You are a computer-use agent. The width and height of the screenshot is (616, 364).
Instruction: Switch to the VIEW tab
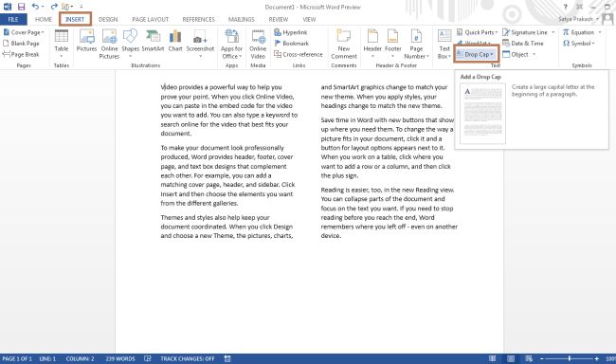tap(309, 19)
